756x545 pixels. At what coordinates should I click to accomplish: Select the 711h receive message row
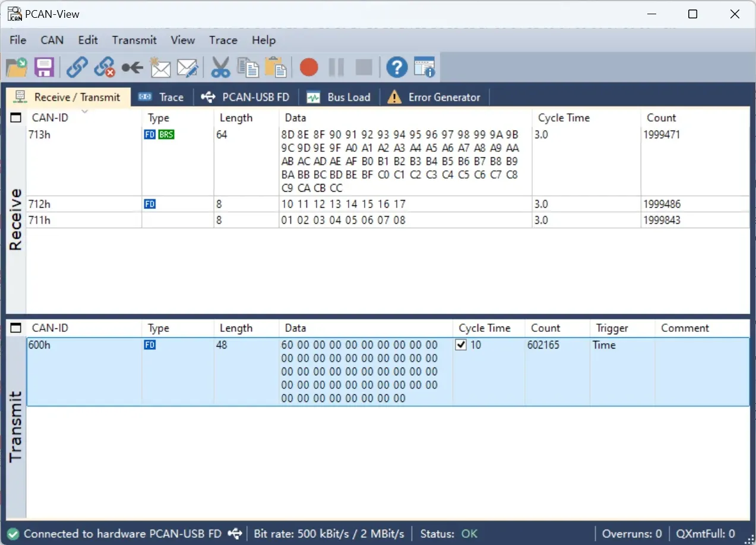click(x=388, y=220)
